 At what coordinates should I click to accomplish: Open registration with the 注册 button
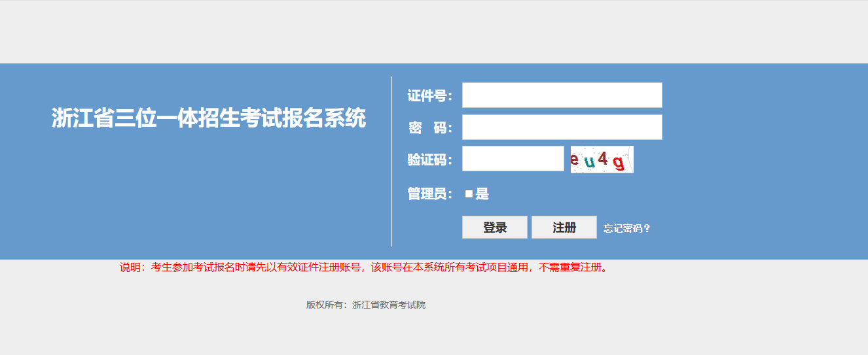(x=564, y=228)
